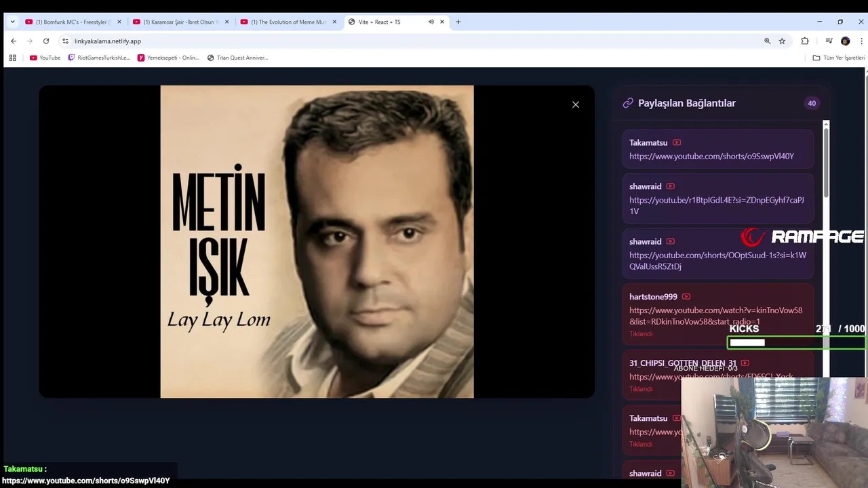This screenshot has height=488, width=868.
Task: Focus the linkyakalama.netlify.app address bar
Action: pos(407,41)
